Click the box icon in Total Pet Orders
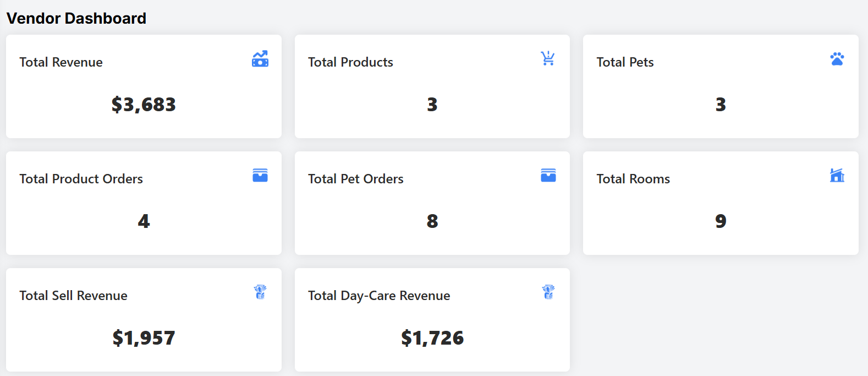Screen dimensions: 868x376 (548, 175)
